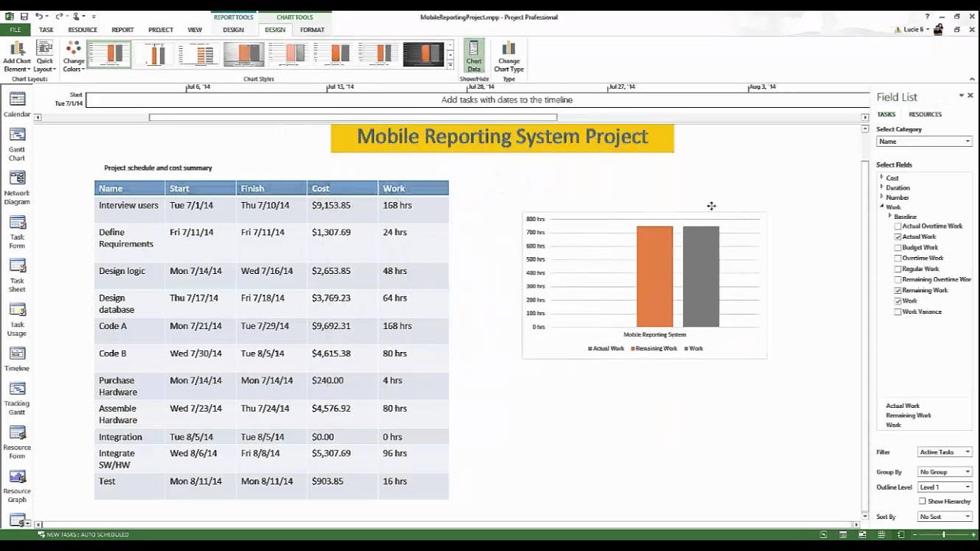The width and height of the screenshot is (980, 551).
Task: Select the dark background chart style thumbnail
Action: [x=423, y=54]
